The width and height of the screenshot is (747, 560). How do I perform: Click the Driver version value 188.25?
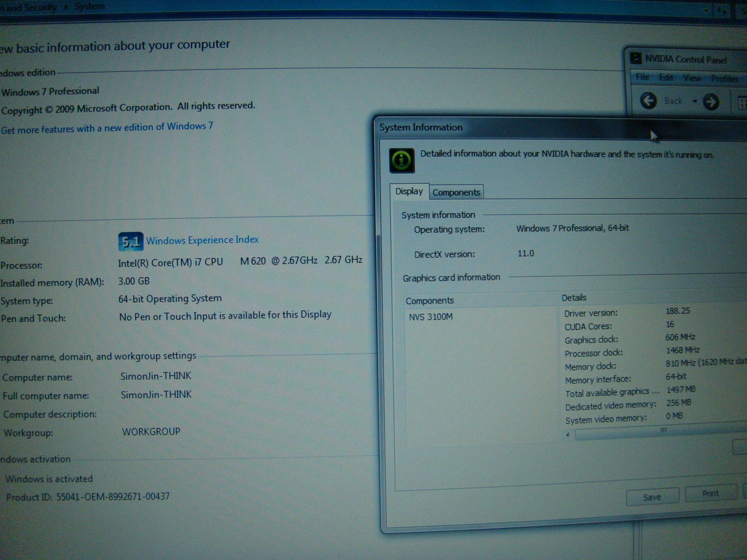678,311
